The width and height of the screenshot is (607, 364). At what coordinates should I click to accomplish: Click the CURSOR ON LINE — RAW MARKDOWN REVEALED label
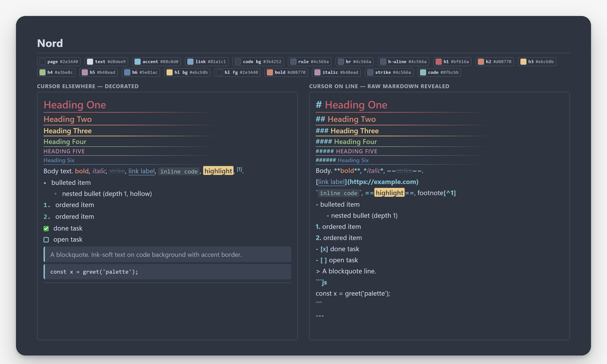click(379, 86)
